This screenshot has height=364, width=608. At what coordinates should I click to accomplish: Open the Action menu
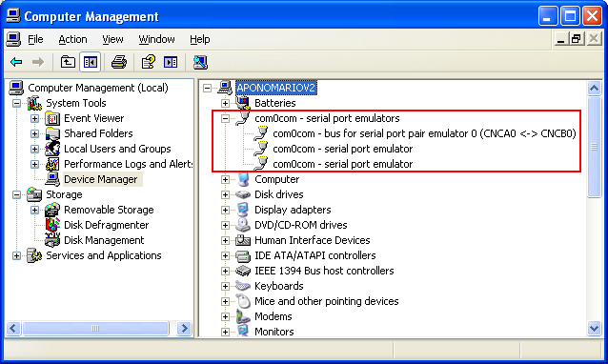pos(72,39)
